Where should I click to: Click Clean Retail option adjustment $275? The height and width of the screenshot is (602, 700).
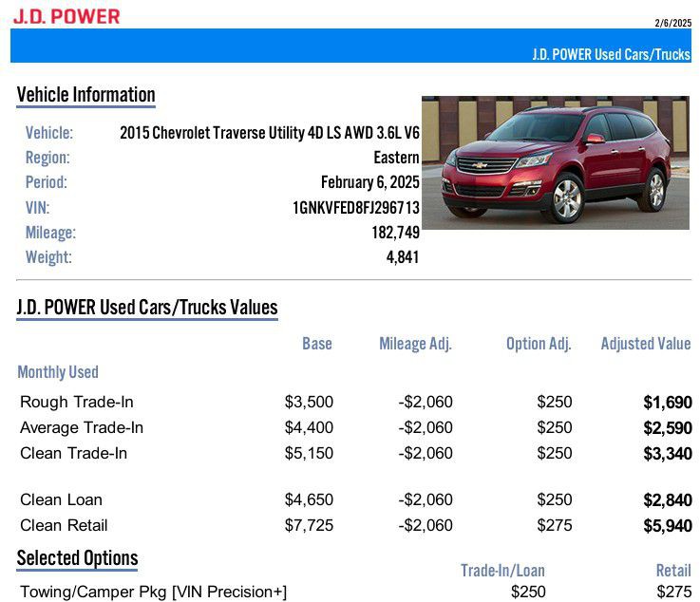555,525
